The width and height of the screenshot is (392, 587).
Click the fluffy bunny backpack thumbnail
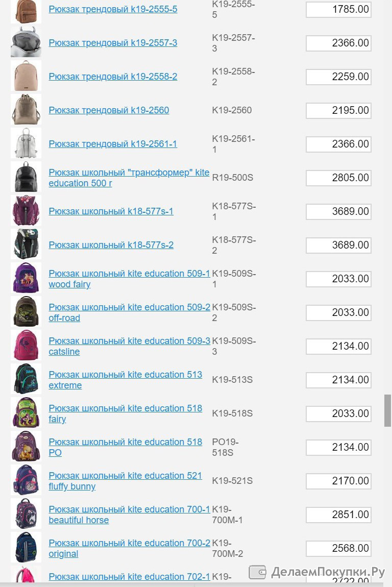26,480
